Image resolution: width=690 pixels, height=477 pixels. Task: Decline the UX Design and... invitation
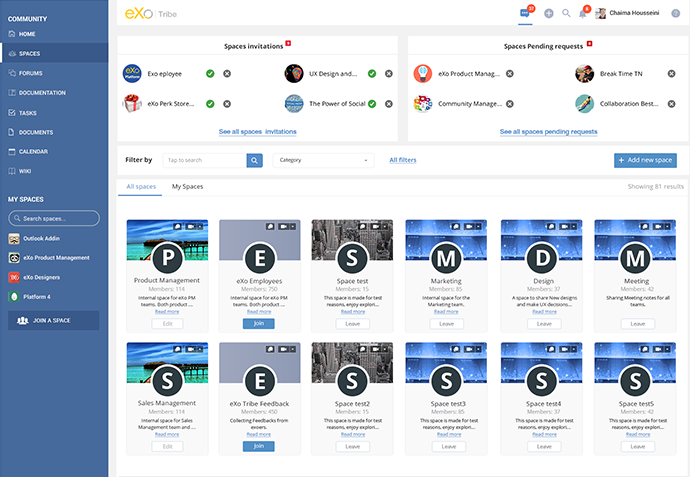(389, 73)
